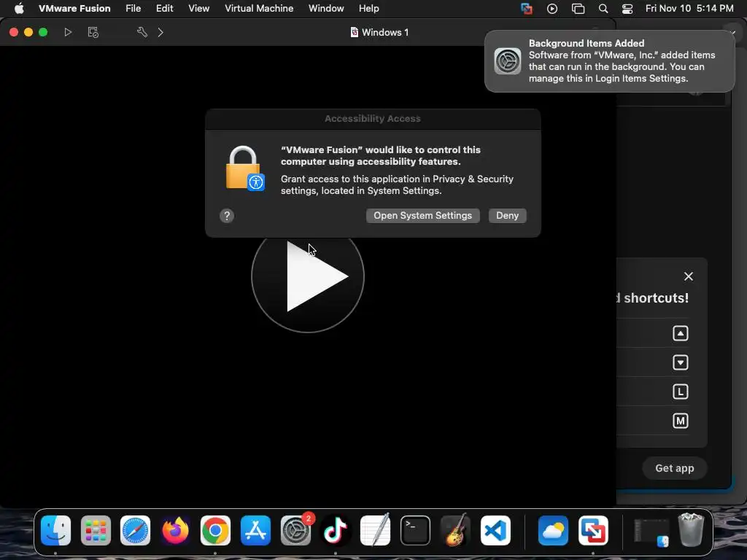Viewport: 747px width, 560px height.
Task: Open the View menu
Action: (x=198, y=8)
